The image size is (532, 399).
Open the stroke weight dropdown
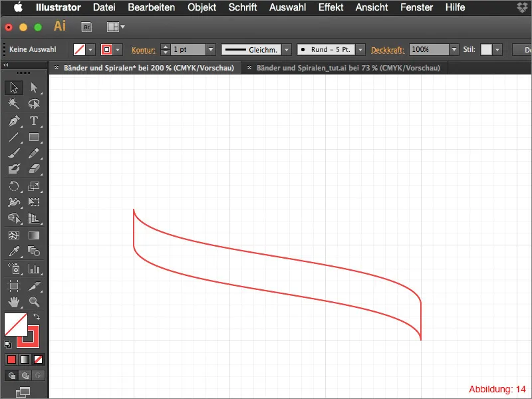[x=211, y=49]
